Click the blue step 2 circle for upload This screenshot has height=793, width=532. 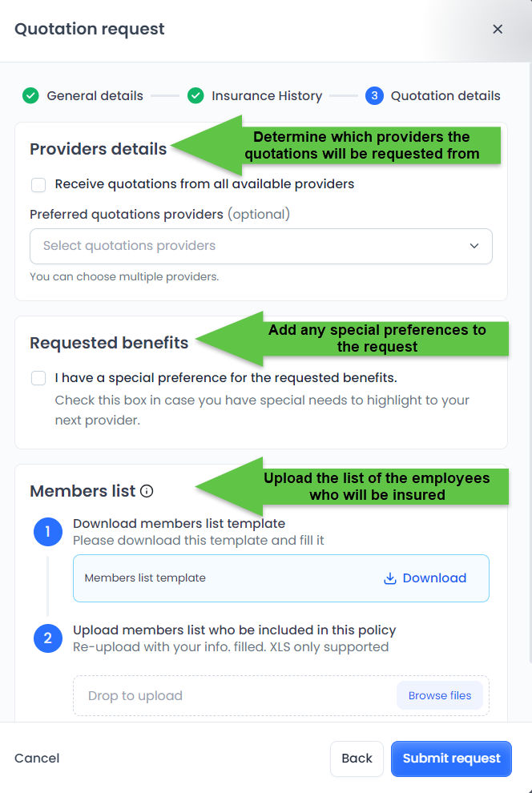coord(48,638)
